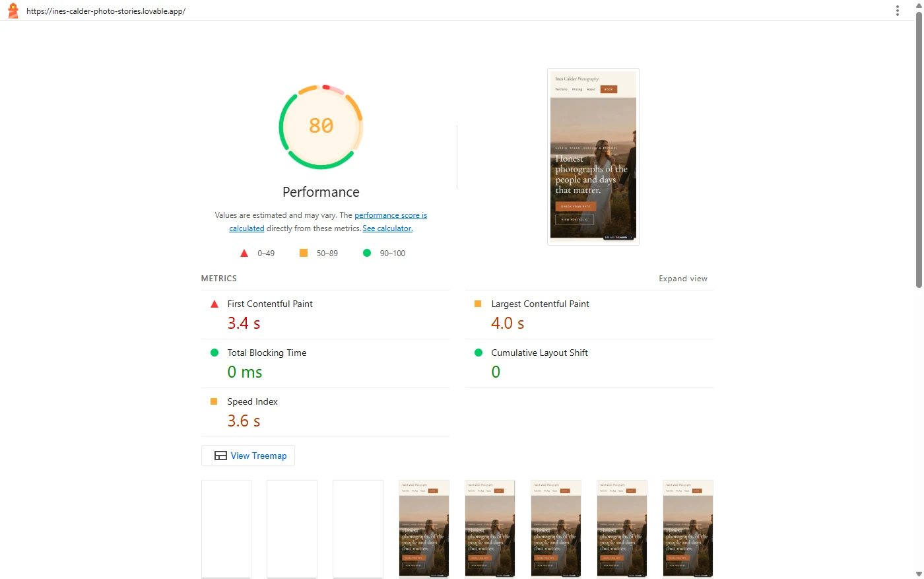Click the sixth filmstrip frame thumbnail
The width and height of the screenshot is (924, 579).
point(556,529)
